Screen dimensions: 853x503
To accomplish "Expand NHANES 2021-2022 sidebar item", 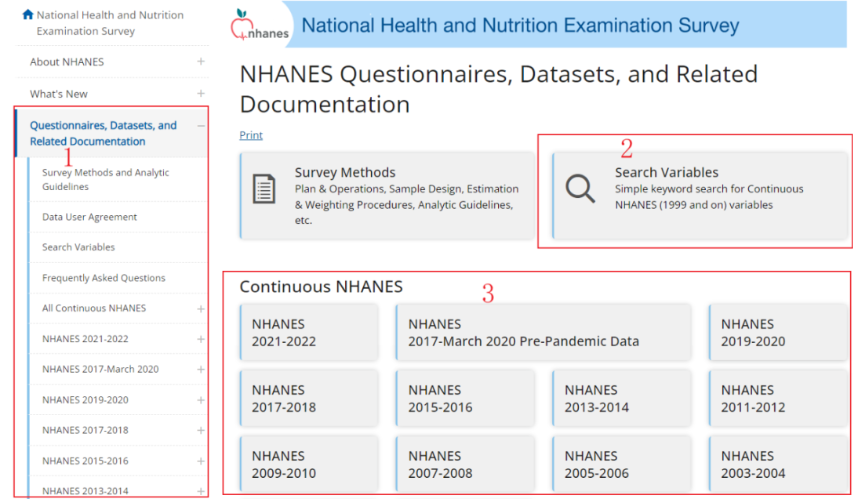I will [201, 339].
